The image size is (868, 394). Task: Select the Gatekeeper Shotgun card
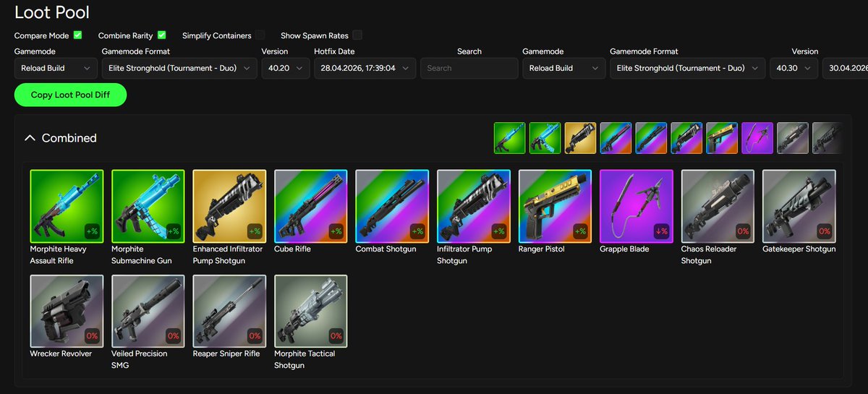point(799,206)
